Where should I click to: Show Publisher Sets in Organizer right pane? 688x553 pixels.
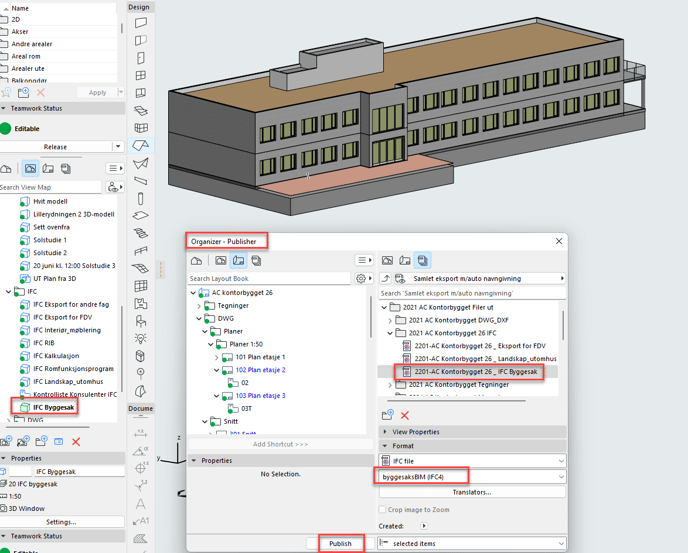423,261
